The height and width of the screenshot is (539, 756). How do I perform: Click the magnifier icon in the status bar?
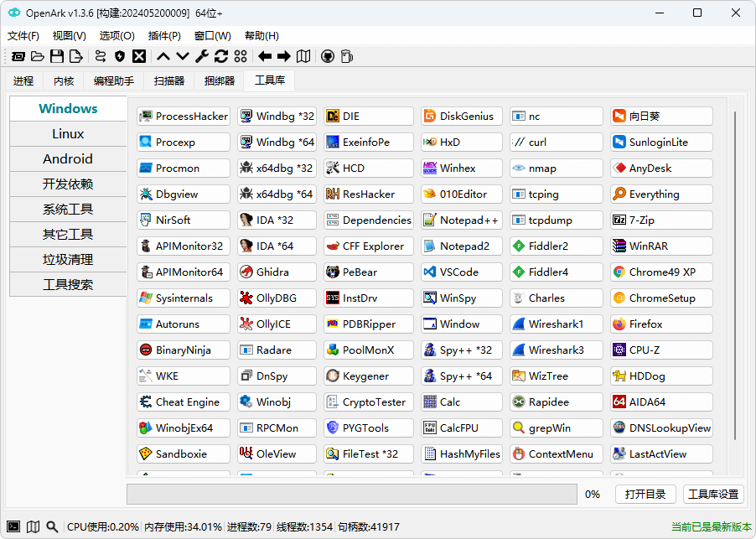[52, 526]
